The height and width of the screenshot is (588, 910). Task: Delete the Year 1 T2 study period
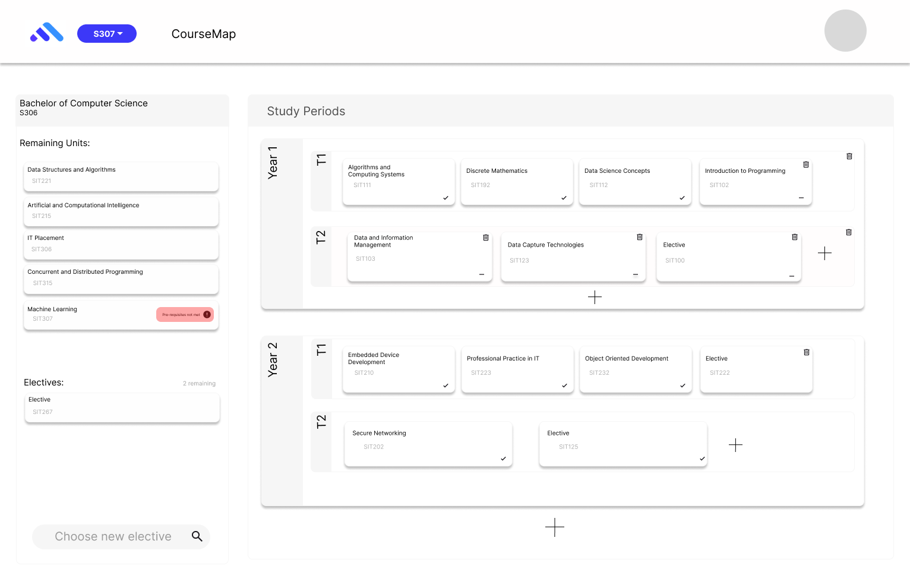849,232
